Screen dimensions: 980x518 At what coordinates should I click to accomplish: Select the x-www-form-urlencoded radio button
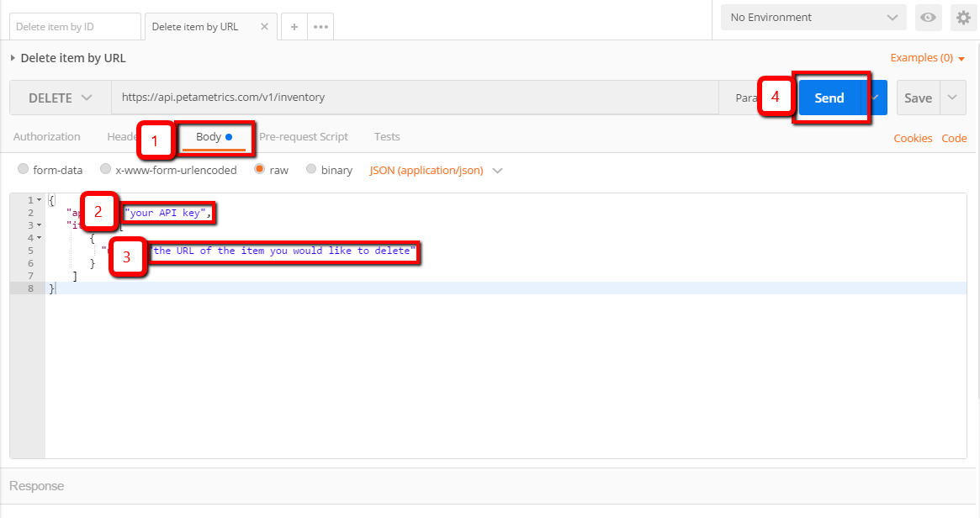[106, 169]
